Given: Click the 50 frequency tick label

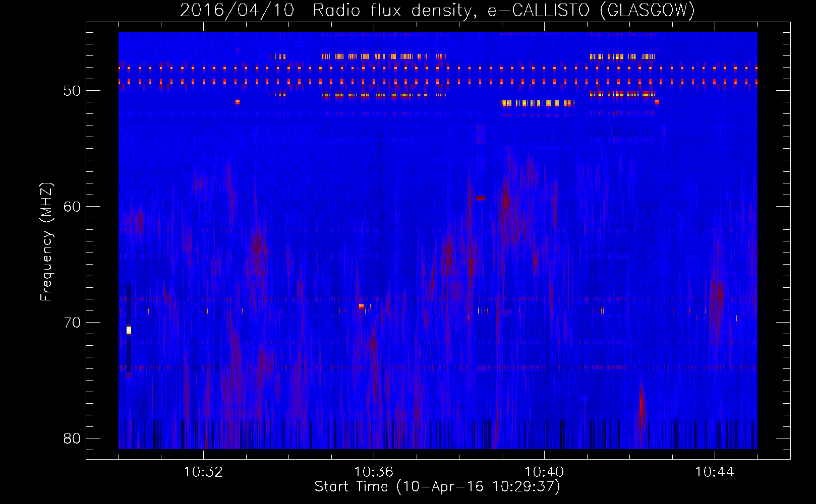Looking at the screenshot, I should point(72,91).
